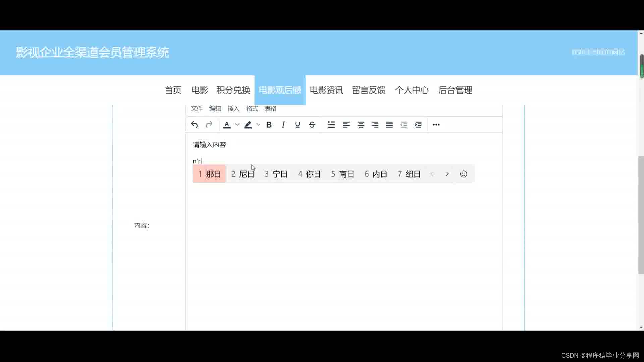The image size is (644, 362).
Task: Open the 格式 editor menu
Action: point(252,109)
